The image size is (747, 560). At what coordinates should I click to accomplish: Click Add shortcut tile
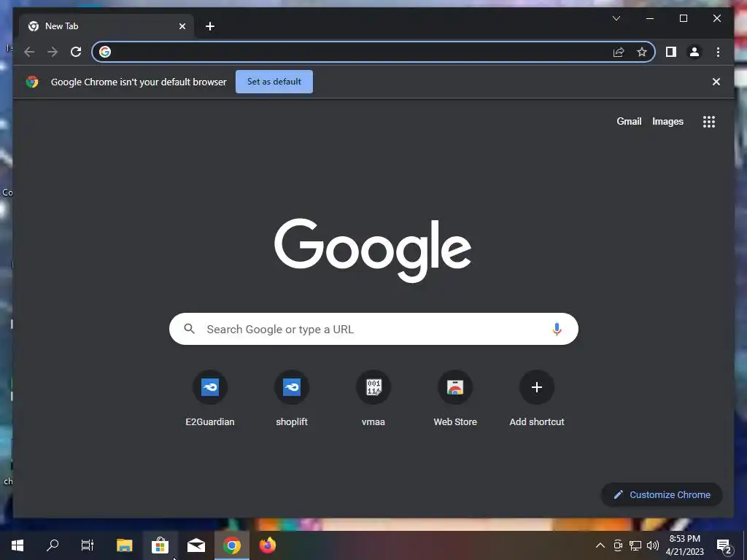tap(537, 399)
